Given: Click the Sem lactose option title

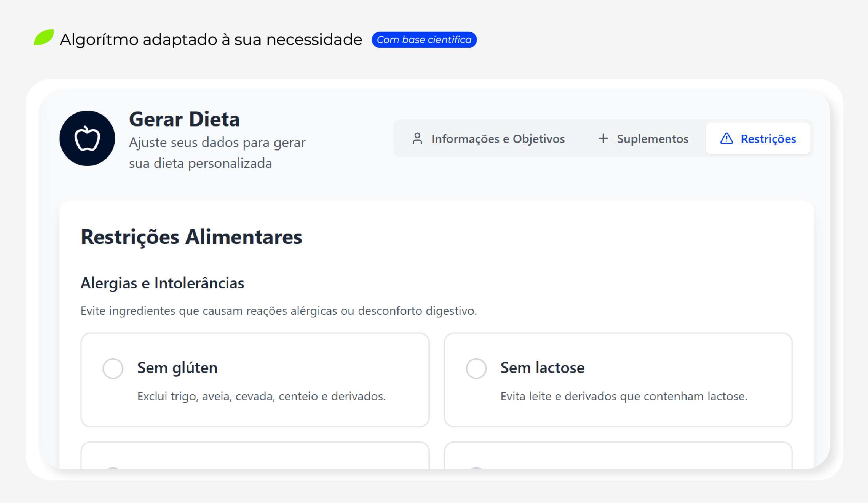Looking at the screenshot, I should pos(542,368).
